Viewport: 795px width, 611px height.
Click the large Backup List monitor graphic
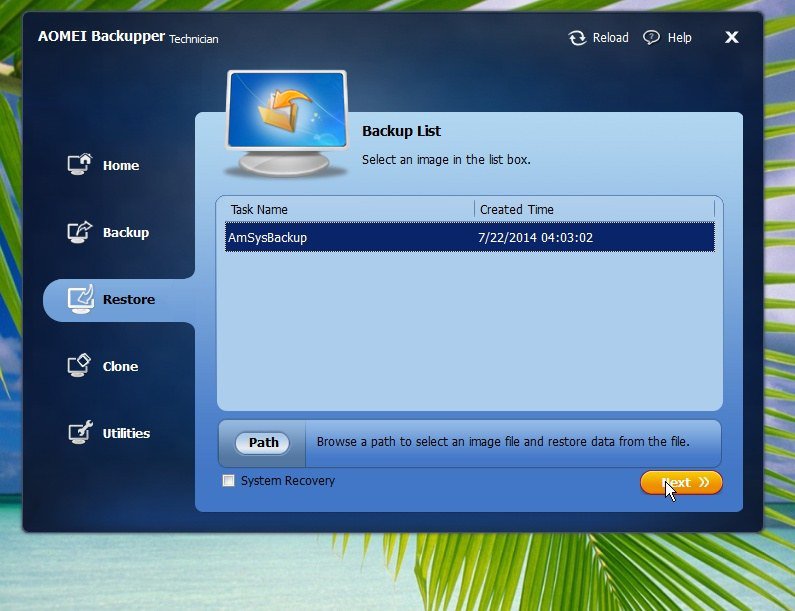pyautogui.click(x=287, y=122)
